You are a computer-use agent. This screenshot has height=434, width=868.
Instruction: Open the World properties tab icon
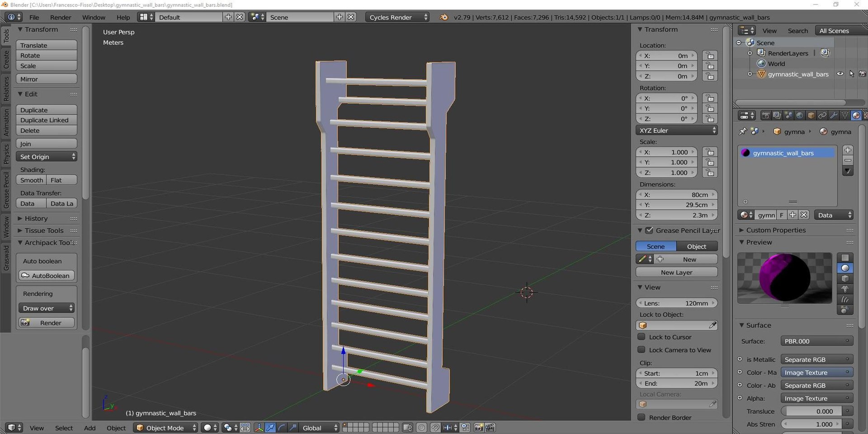pos(799,116)
